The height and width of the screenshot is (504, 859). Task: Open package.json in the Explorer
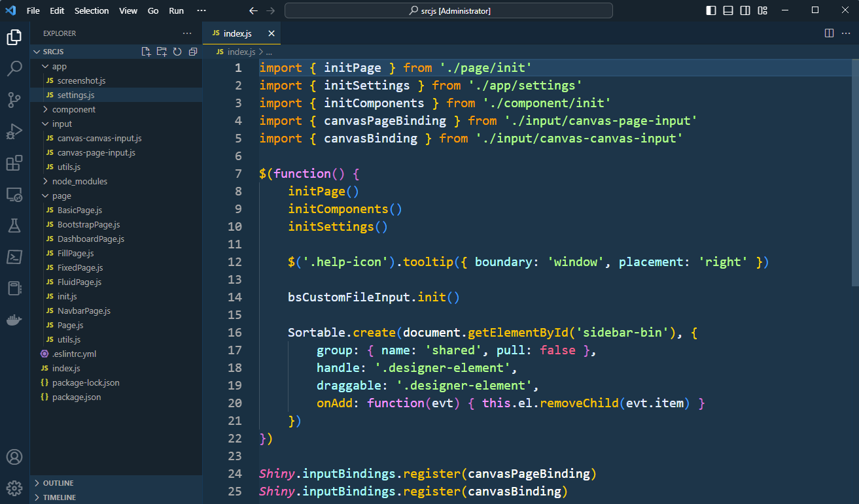point(76,397)
